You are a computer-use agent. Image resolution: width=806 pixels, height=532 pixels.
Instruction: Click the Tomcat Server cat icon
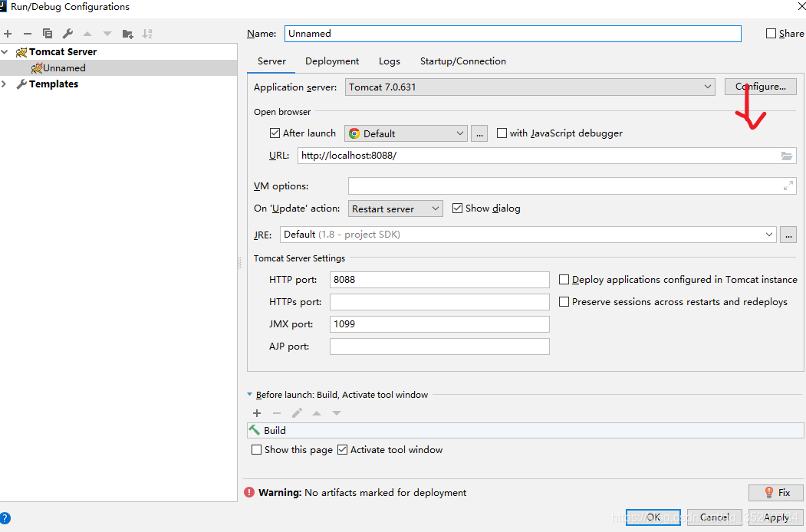21,52
